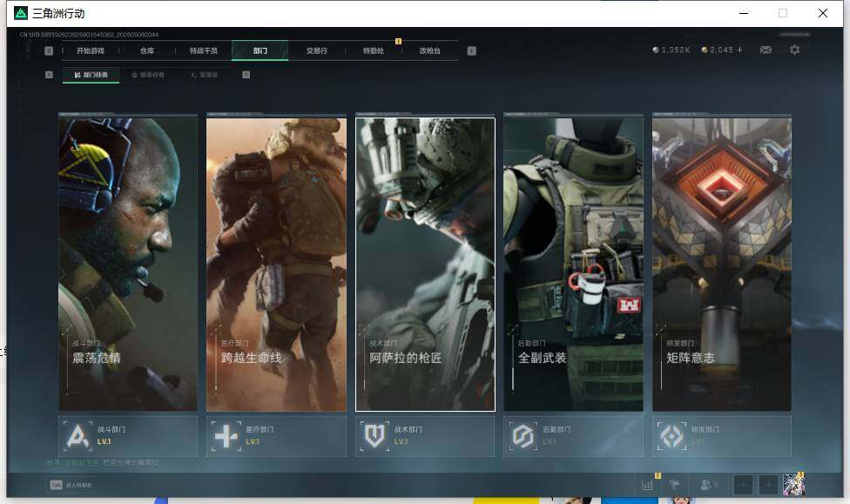Open the settings gear icon
This screenshot has width=850, height=504.
[x=795, y=50]
